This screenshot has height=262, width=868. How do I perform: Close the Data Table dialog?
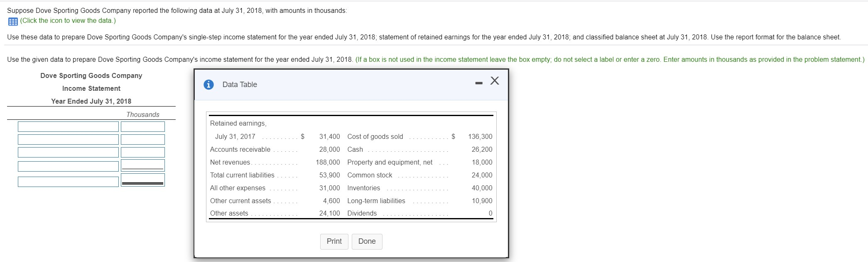(x=494, y=81)
